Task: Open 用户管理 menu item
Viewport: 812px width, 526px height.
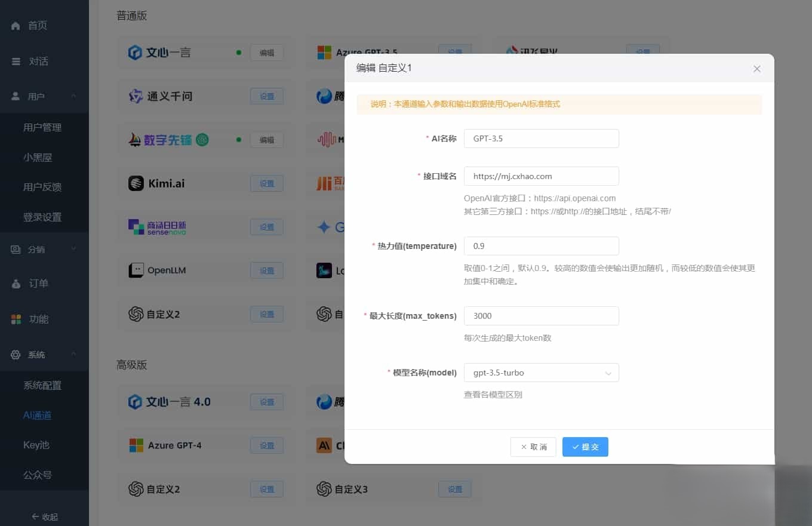Action: click(x=42, y=127)
